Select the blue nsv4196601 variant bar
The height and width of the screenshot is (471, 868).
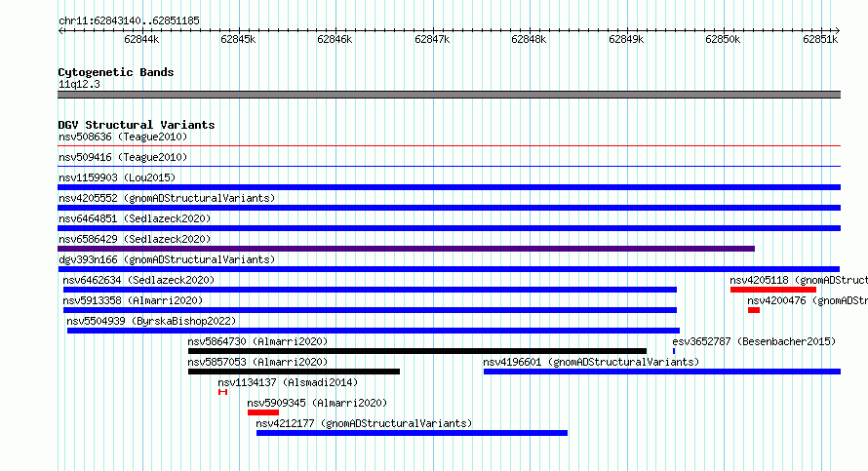click(662, 372)
